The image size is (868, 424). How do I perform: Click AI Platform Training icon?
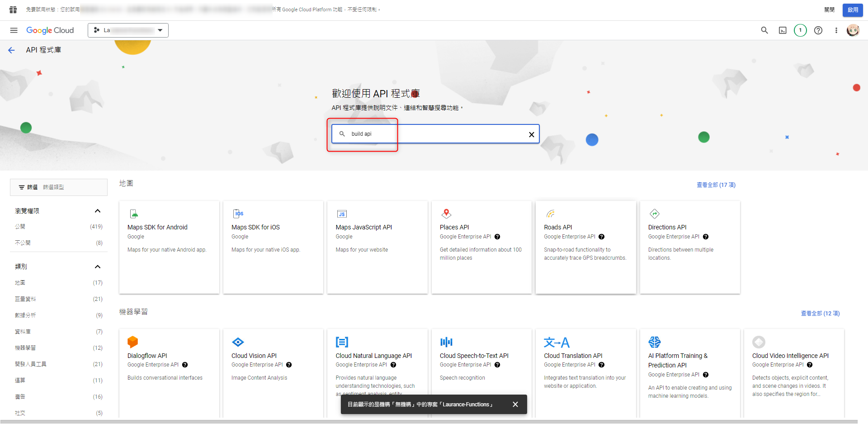(655, 342)
